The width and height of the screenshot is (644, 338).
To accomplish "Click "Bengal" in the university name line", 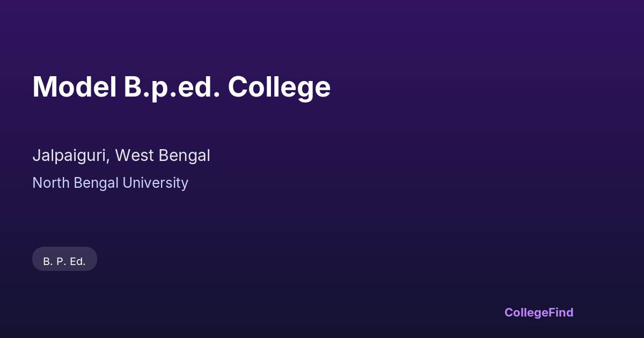I will [96, 183].
